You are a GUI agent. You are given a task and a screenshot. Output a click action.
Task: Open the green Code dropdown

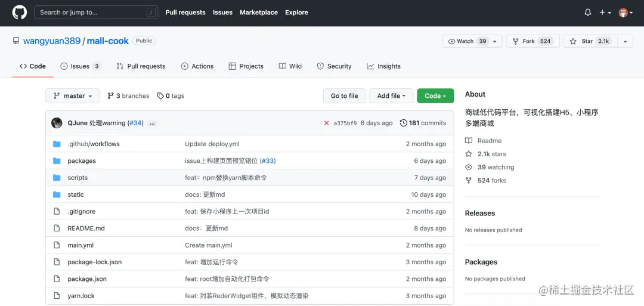435,95
